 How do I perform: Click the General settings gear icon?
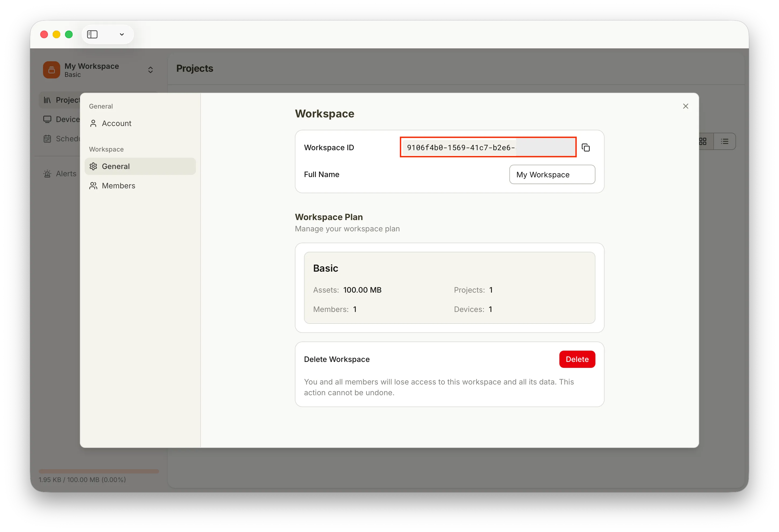pyautogui.click(x=93, y=166)
